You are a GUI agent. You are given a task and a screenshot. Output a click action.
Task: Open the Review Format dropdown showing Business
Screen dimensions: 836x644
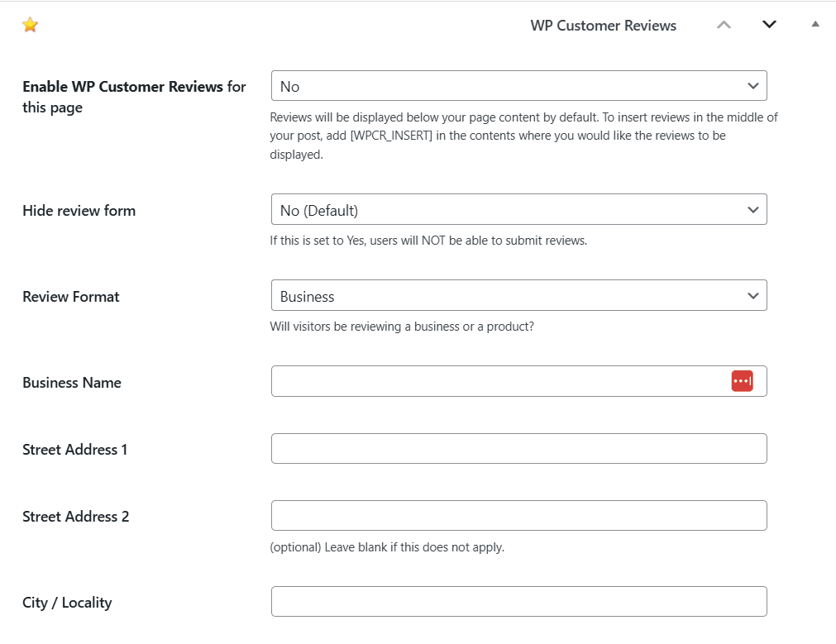pos(518,295)
